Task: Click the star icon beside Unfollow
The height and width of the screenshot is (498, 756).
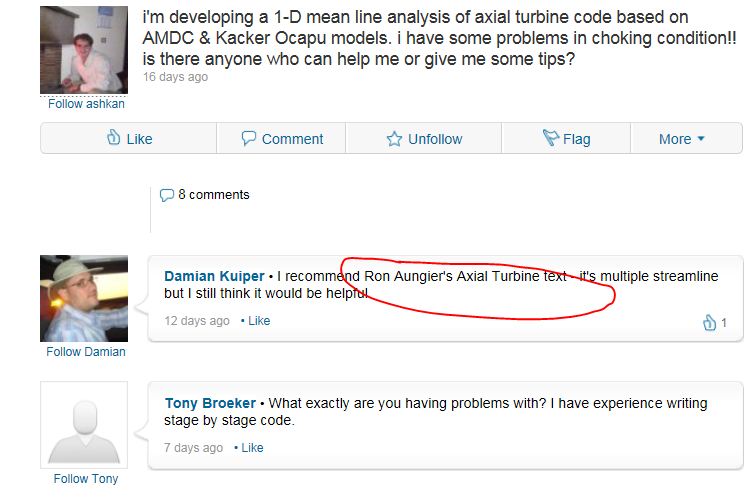Action: click(394, 139)
